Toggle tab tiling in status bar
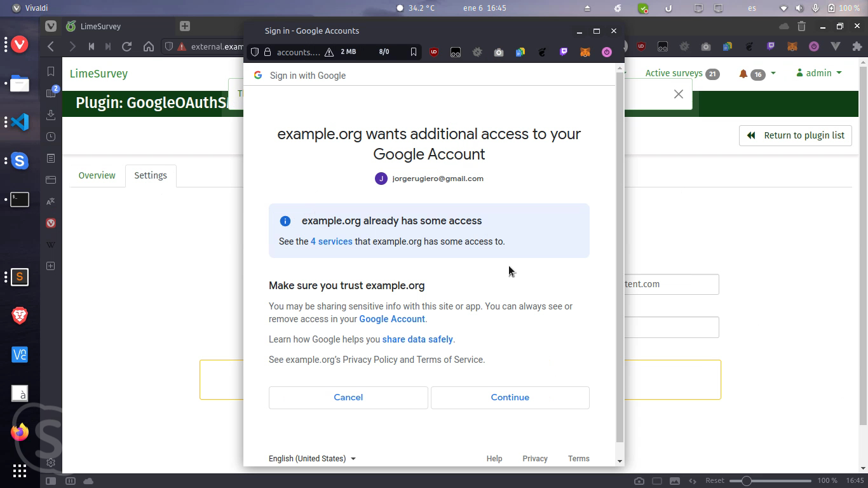 657,481
